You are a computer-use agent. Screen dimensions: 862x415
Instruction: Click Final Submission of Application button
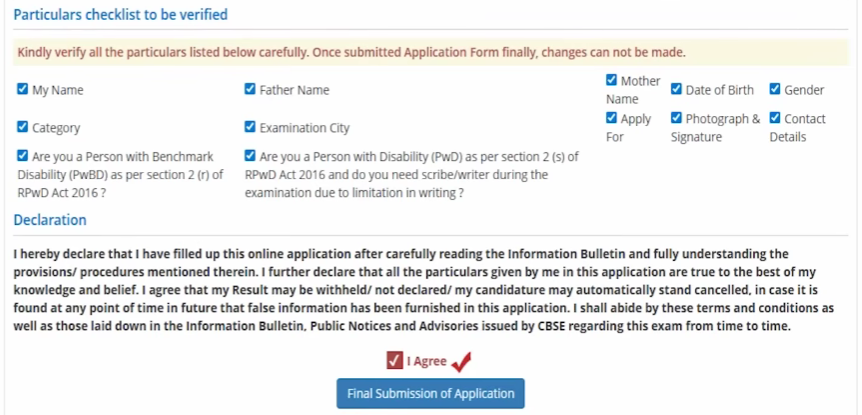point(431,393)
